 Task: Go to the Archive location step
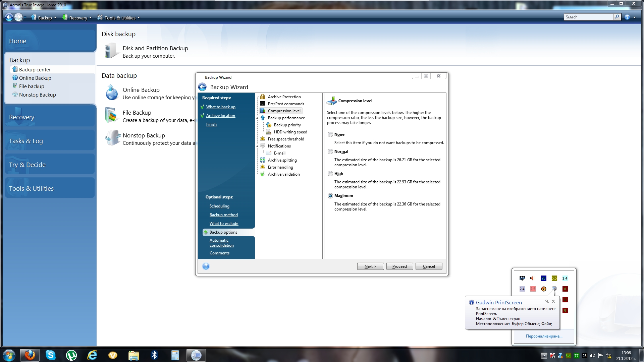(x=221, y=116)
